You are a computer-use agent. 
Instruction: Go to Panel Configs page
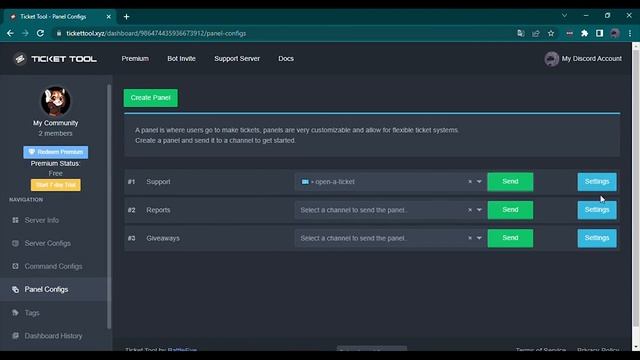[47, 289]
